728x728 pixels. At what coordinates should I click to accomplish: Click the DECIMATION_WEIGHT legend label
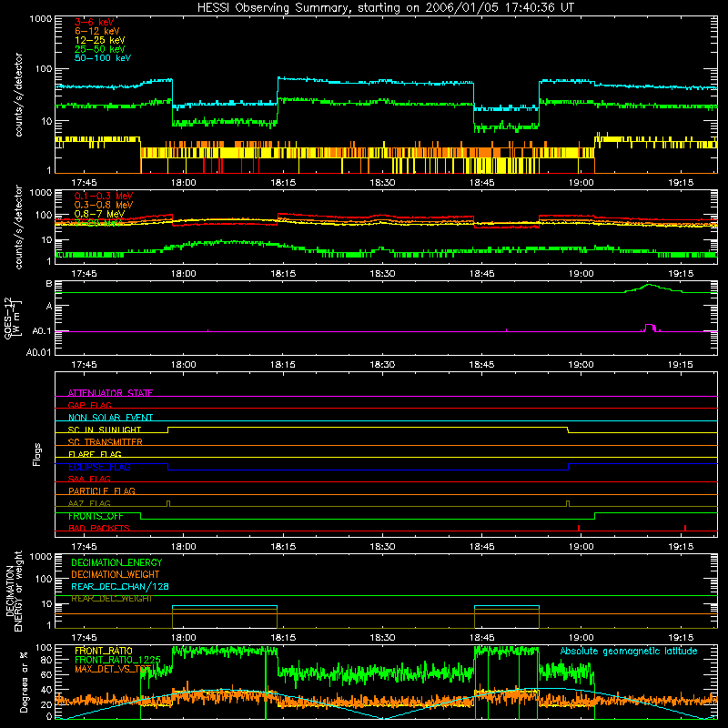(x=116, y=574)
